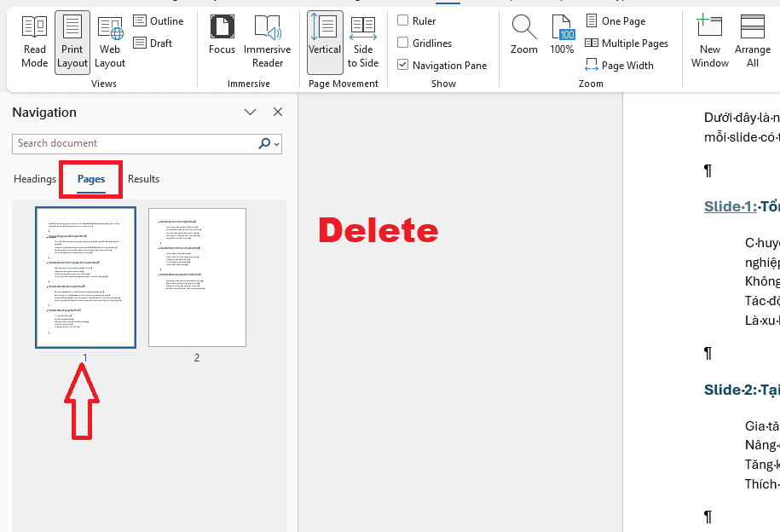Select page 1 thumbnail
The width and height of the screenshot is (780, 532).
tap(85, 278)
